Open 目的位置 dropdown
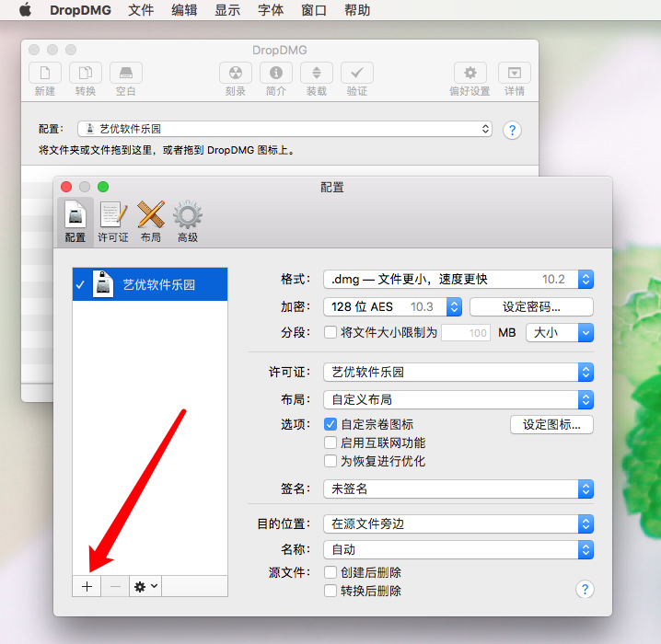The height and width of the screenshot is (644, 661). [x=458, y=524]
